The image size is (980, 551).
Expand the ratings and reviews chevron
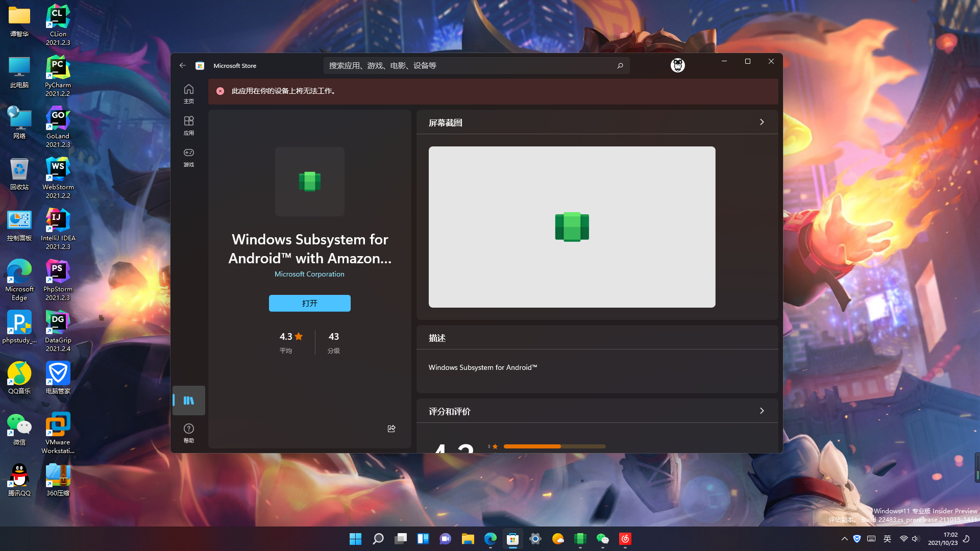762,411
